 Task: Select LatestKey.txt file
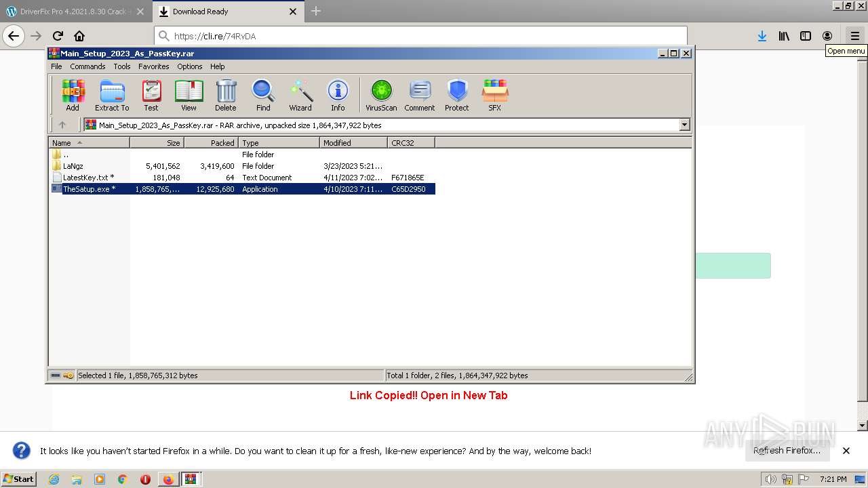[x=242, y=178]
